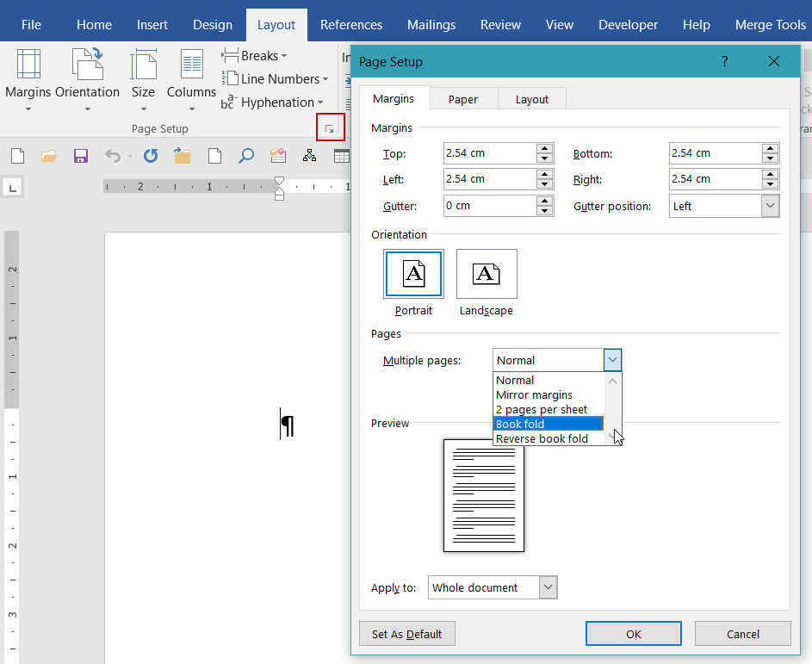Switch to the Paper tab

tap(462, 99)
